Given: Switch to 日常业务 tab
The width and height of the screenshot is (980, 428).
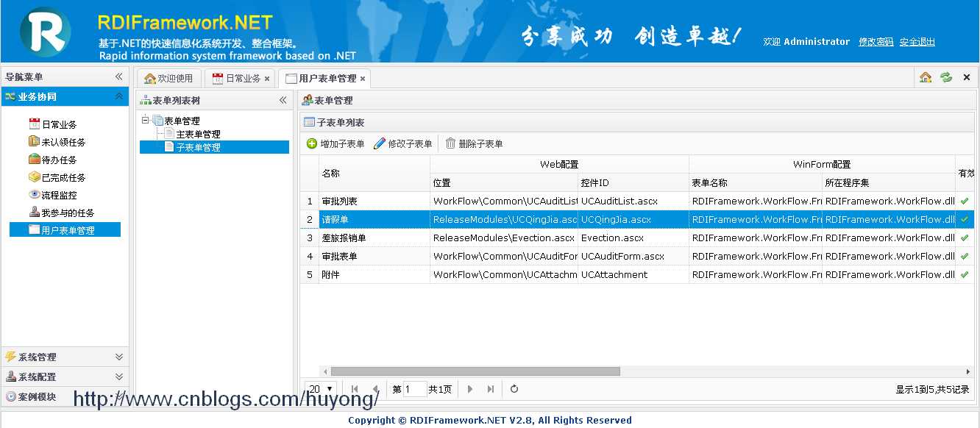Looking at the screenshot, I should 239,78.
